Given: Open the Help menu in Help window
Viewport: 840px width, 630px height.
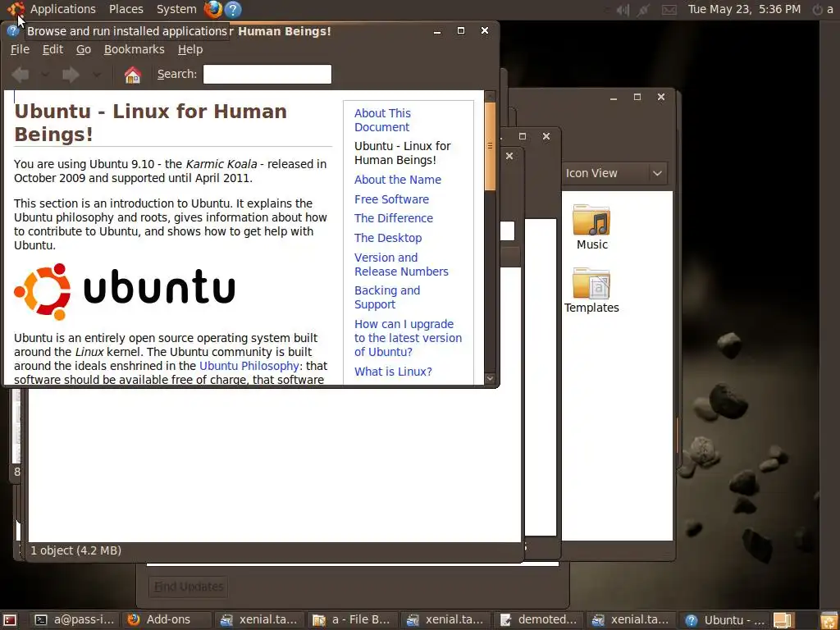Looking at the screenshot, I should point(190,49).
